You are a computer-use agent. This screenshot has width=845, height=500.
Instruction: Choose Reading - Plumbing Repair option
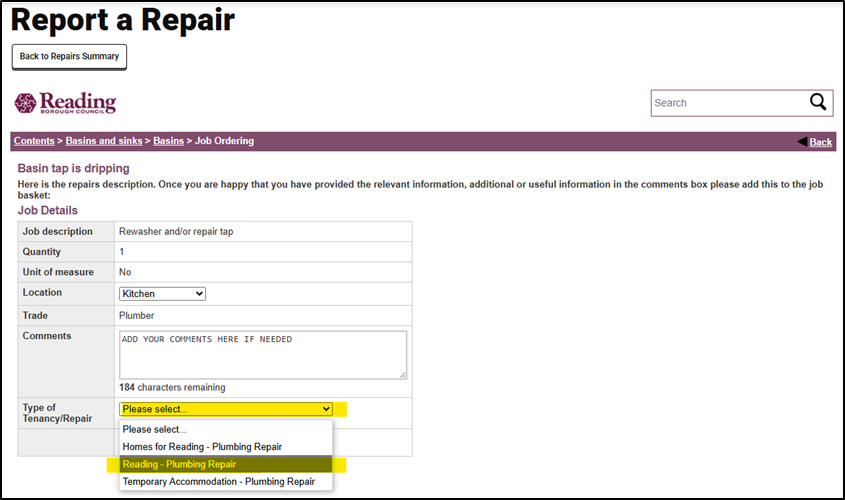(226, 464)
